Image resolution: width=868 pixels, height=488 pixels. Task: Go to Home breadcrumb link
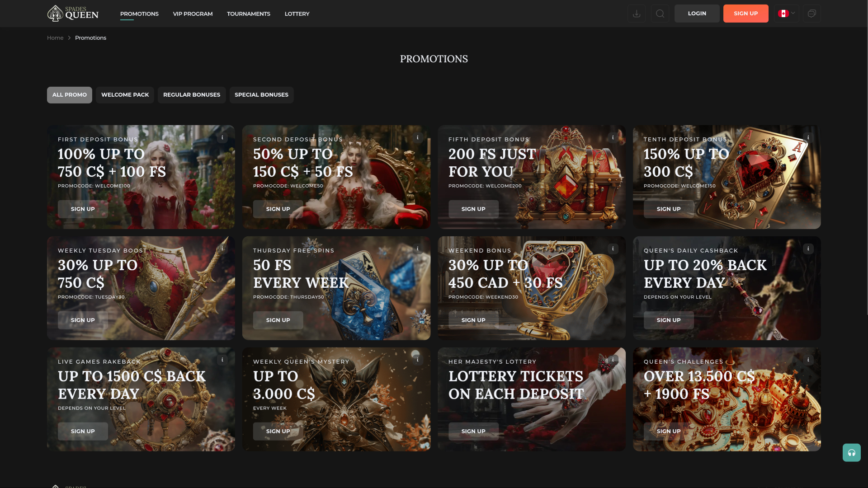[x=55, y=38]
